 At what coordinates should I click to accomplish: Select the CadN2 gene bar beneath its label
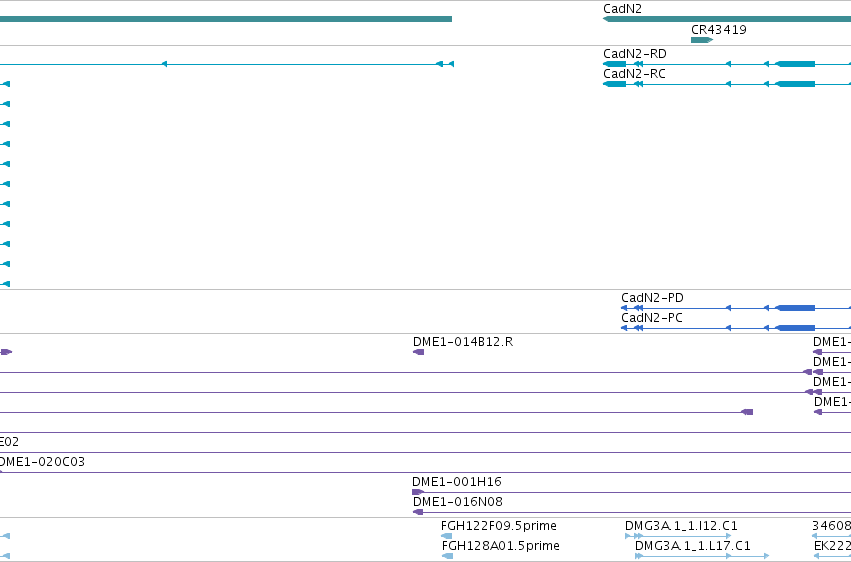tap(727, 19)
